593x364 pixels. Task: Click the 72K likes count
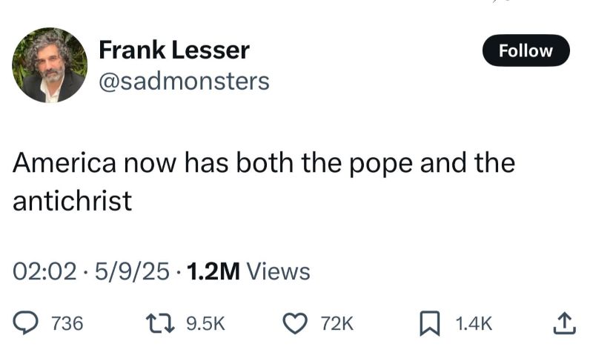pyautogui.click(x=337, y=324)
